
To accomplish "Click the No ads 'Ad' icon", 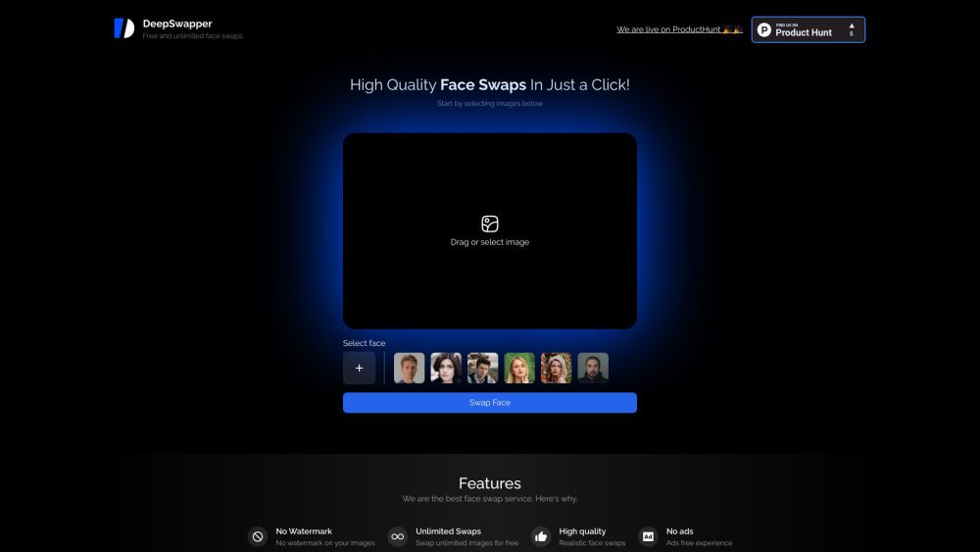I will click(x=648, y=536).
